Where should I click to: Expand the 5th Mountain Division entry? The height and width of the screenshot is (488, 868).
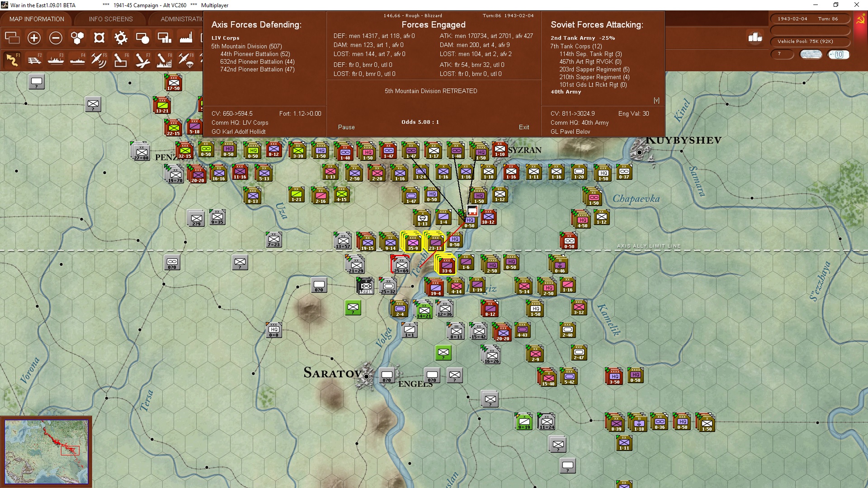[x=246, y=46]
